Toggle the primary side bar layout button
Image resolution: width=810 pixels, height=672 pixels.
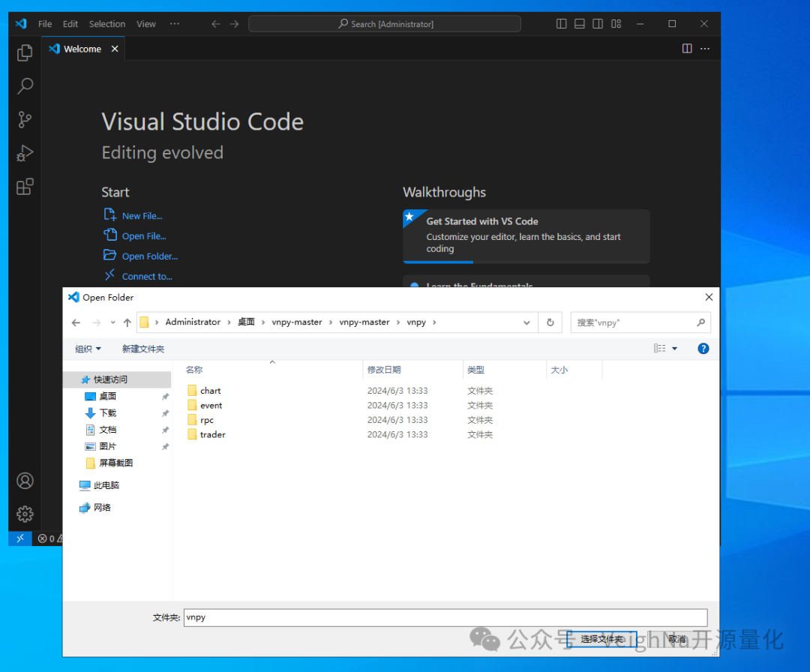click(x=561, y=24)
